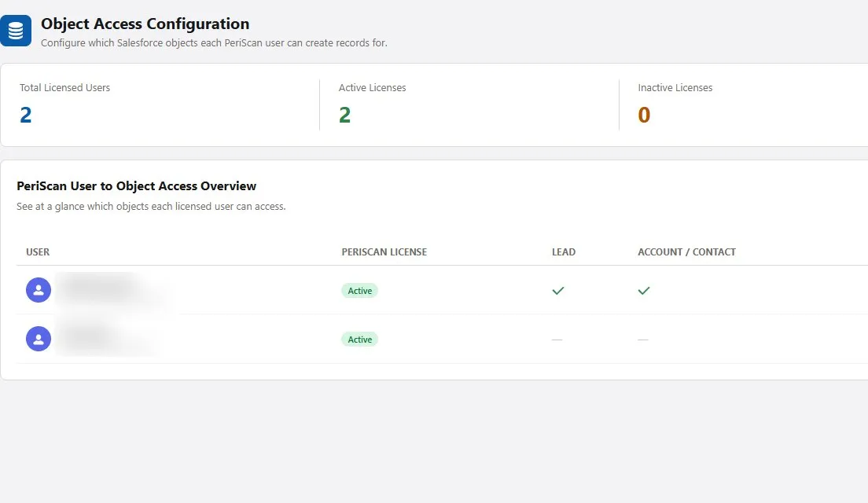The height and width of the screenshot is (503, 868).
Task: Click the LEAD column header
Action: click(x=564, y=251)
